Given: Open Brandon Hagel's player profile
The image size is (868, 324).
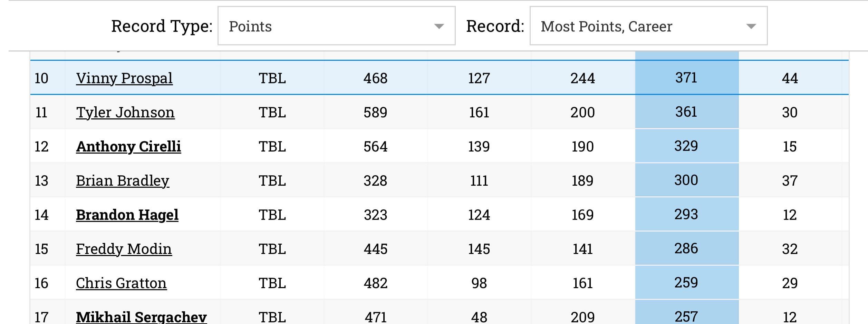Looking at the screenshot, I should pos(127,215).
